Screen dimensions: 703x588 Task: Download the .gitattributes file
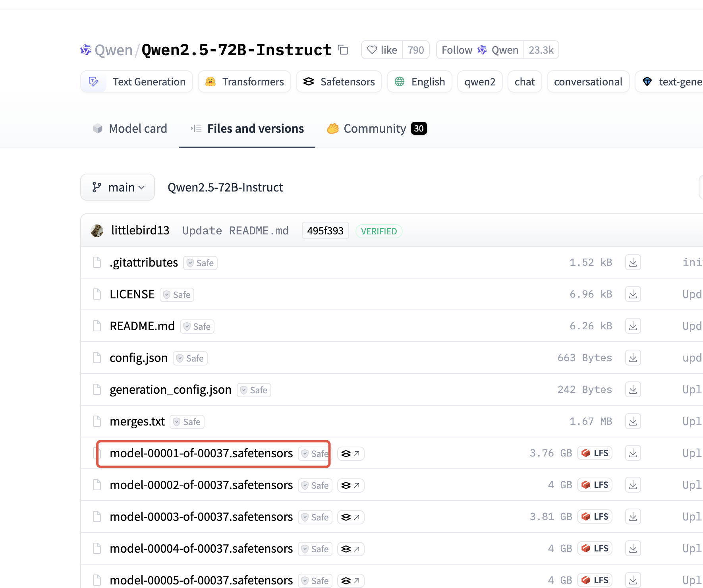[633, 262]
